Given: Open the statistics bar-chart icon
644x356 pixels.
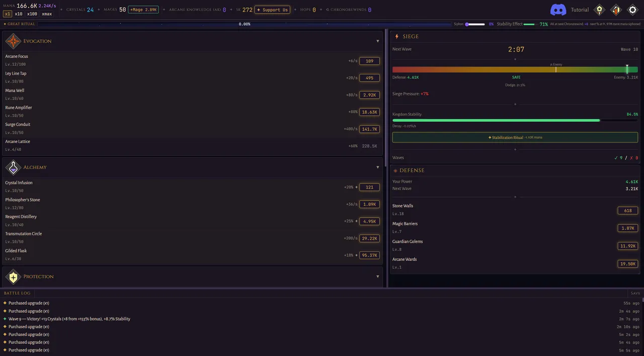Looking at the screenshot, I should (x=616, y=10).
